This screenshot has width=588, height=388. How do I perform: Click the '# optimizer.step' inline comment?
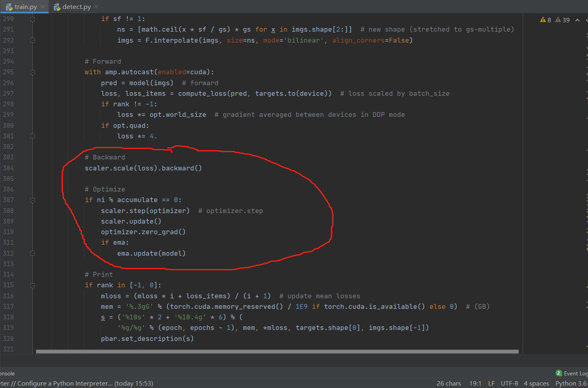230,211
